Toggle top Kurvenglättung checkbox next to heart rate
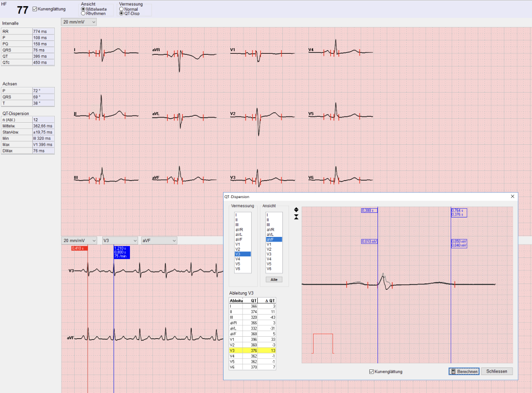Image resolution: width=532 pixels, height=393 pixels. click(x=35, y=9)
